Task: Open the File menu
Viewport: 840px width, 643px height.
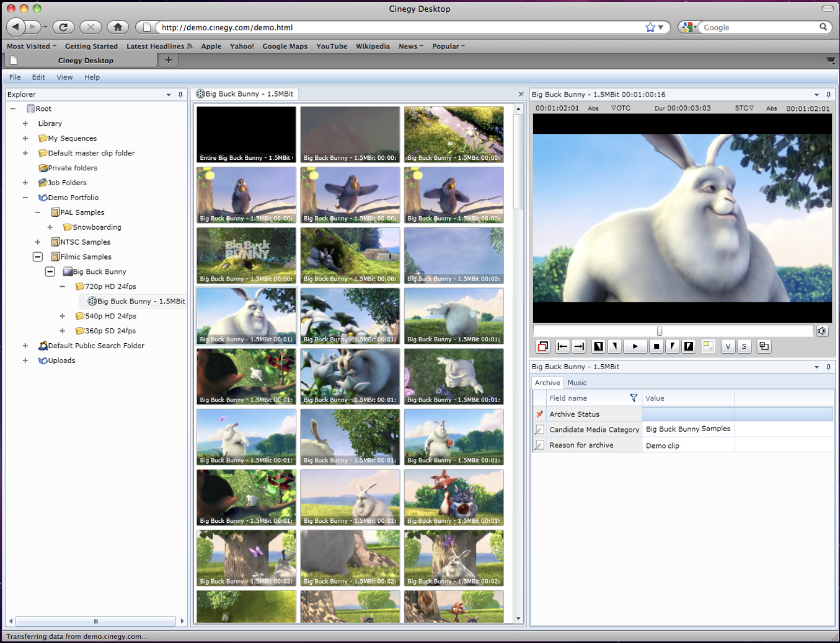Action: tap(15, 77)
